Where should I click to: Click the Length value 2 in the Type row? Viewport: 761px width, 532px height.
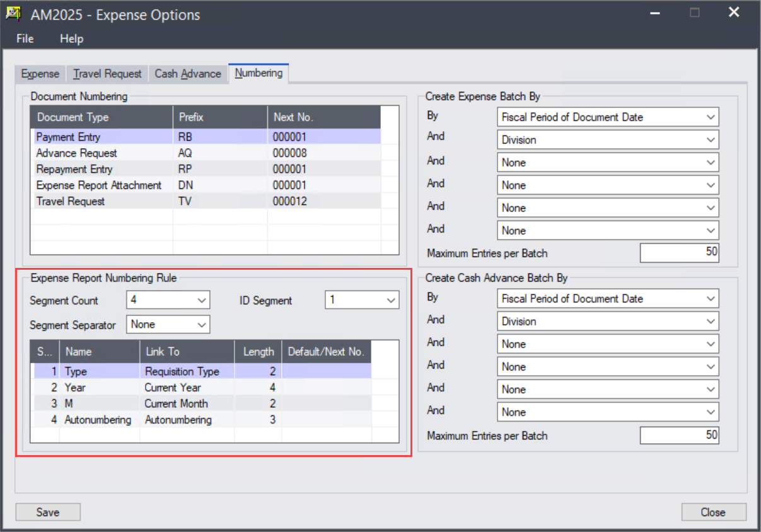[259, 371]
